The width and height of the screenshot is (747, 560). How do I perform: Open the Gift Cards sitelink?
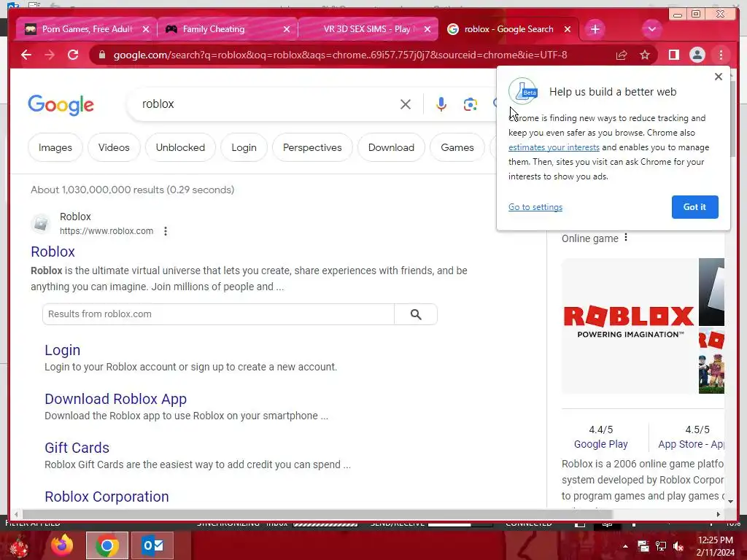(x=77, y=448)
